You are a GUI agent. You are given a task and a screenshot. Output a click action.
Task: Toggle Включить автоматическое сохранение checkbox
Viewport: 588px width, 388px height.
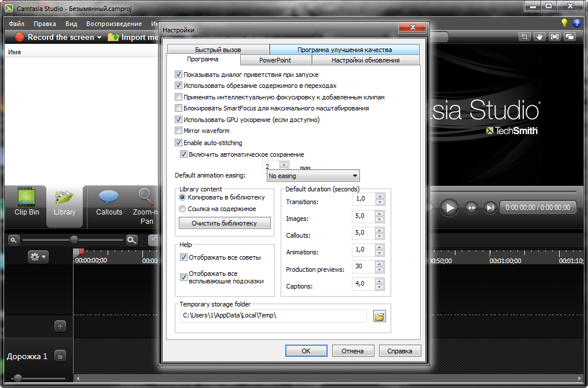pyautogui.click(x=184, y=154)
